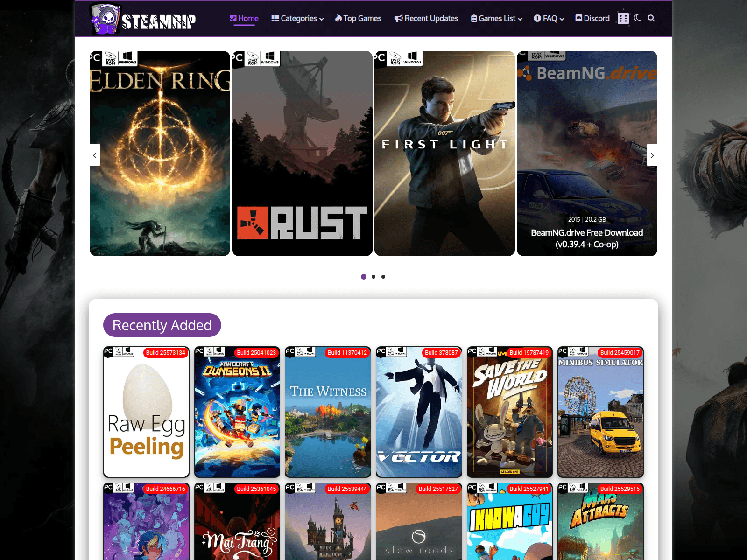The height and width of the screenshot is (560, 747).
Task: Open the slow roads game card
Action: tap(419, 521)
